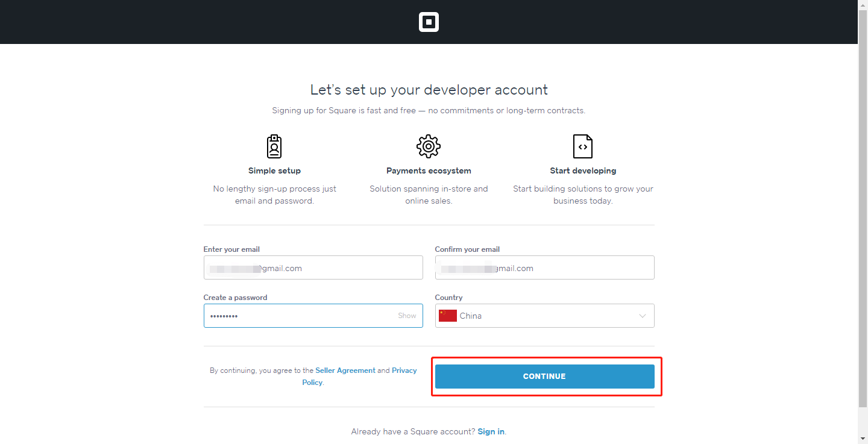Click the Country label
The width and height of the screenshot is (868, 444).
click(x=448, y=298)
